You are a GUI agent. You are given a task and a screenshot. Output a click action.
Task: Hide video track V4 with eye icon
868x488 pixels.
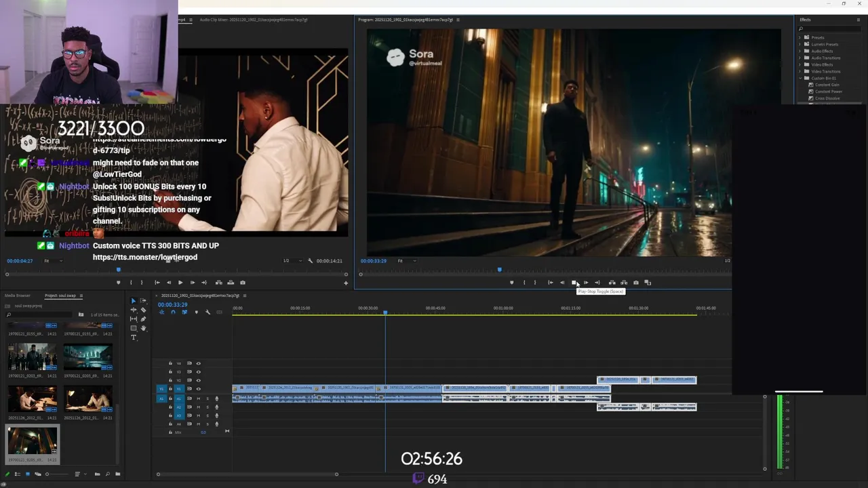pyautogui.click(x=198, y=363)
